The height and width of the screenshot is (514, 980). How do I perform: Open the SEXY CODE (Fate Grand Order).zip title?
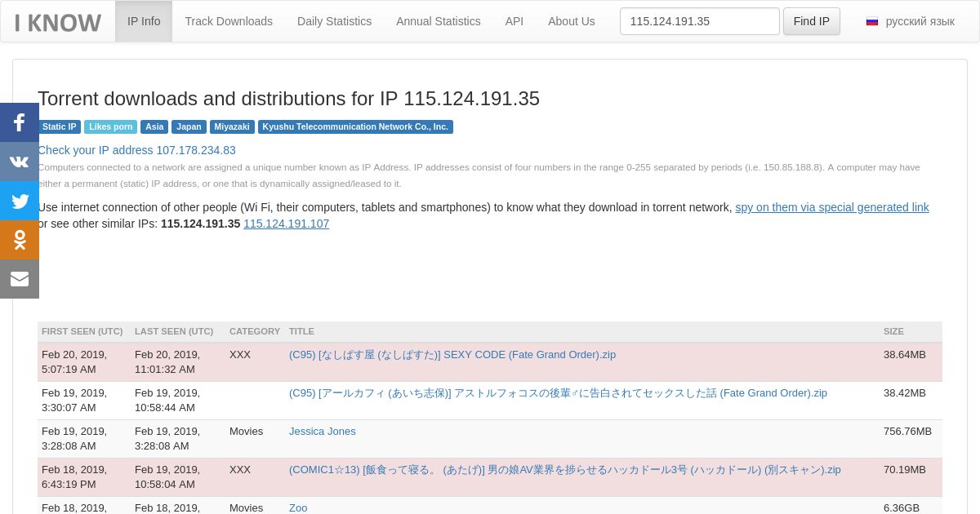coord(452,355)
